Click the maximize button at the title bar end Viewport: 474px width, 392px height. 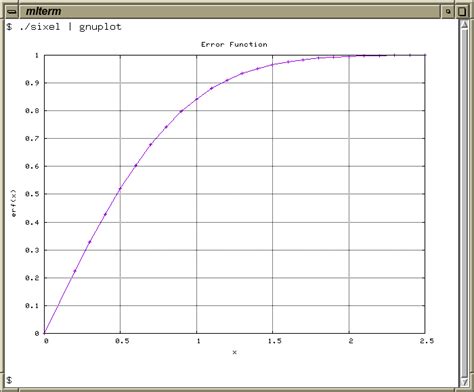[462, 12]
